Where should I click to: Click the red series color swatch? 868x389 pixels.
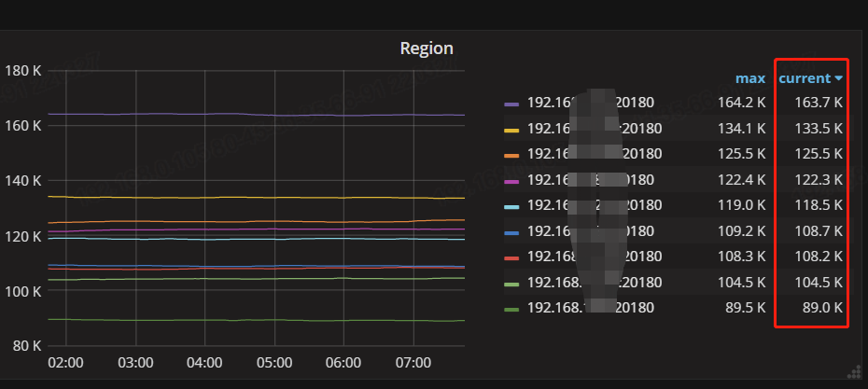(511, 257)
